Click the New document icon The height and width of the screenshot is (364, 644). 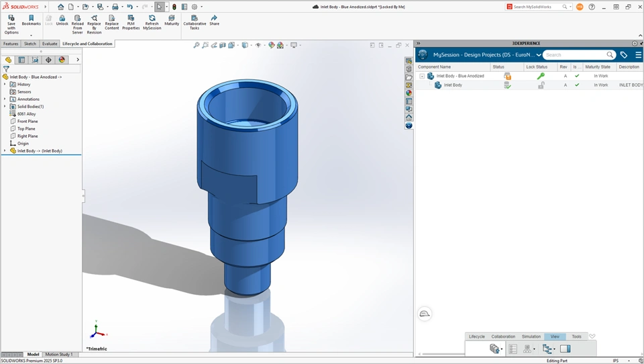[71, 7]
